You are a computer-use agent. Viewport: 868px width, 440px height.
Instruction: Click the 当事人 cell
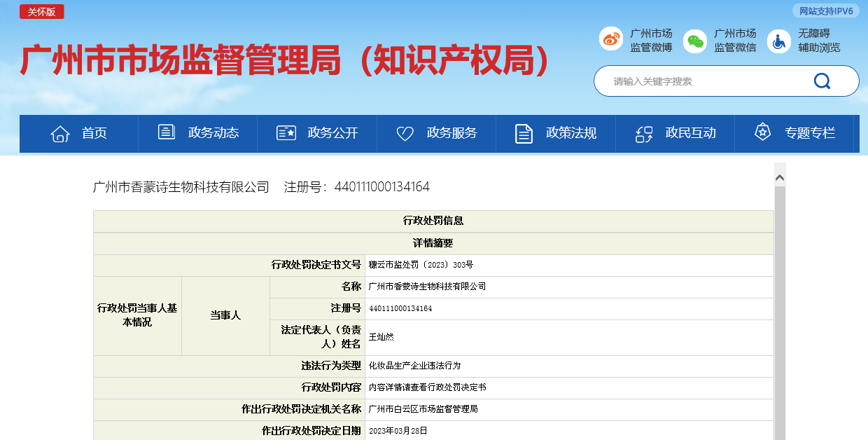tap(225, 316)
